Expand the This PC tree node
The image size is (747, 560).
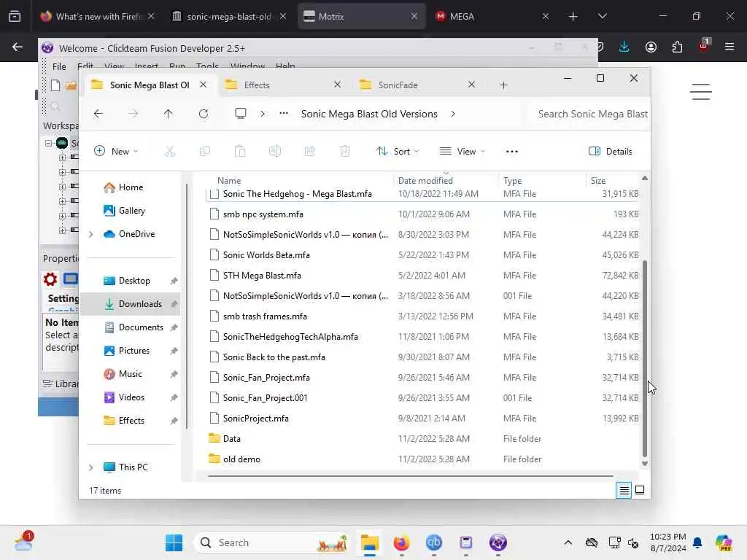pyautogui.click(x=91, y=467)
